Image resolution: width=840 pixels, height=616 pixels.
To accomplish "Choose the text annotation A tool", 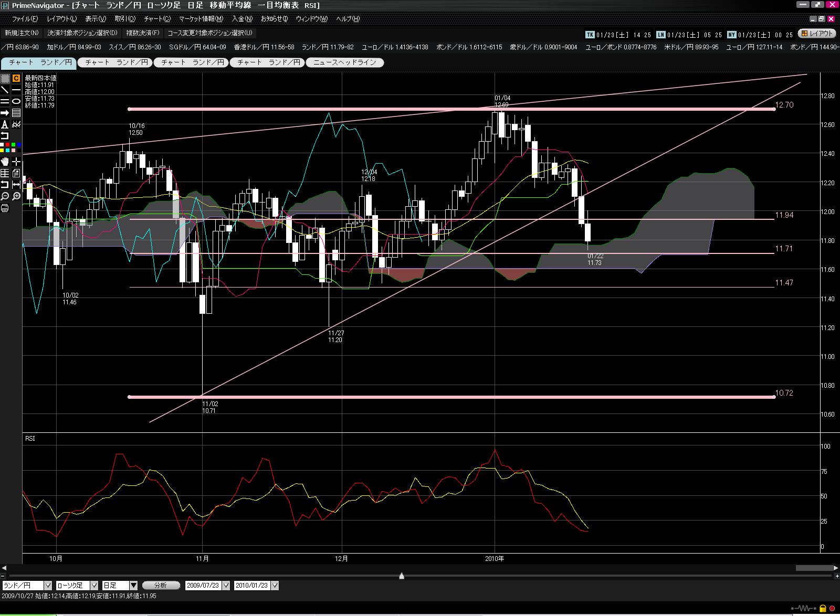I will [x=5, y=124].
